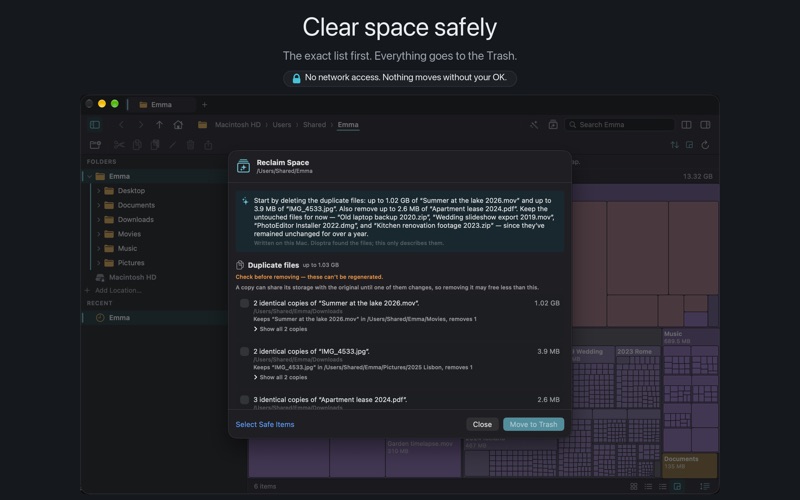Click the folder icon before Macintosh HD breadcrumb
The width and height of the screenshot is (800, 500).
[203, 124]
